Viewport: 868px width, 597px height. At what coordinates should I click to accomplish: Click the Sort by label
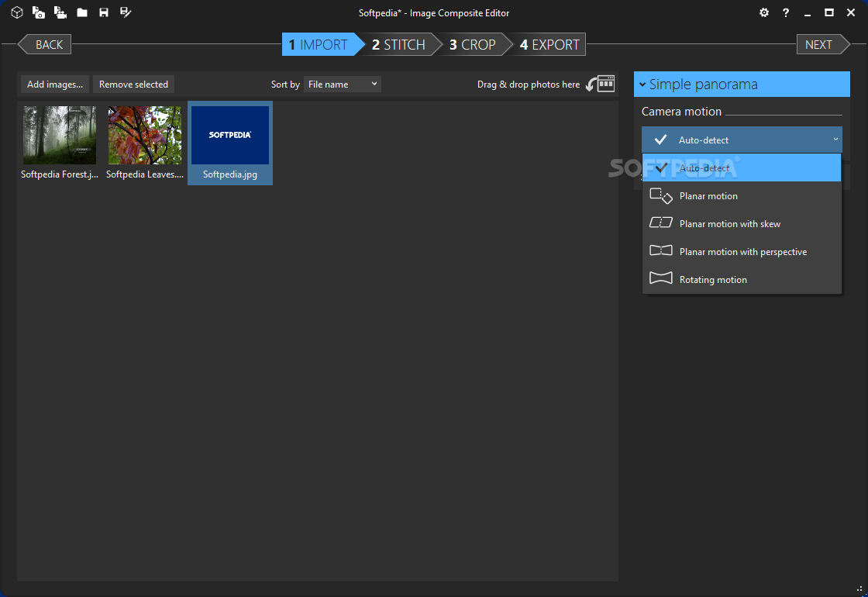285,85
